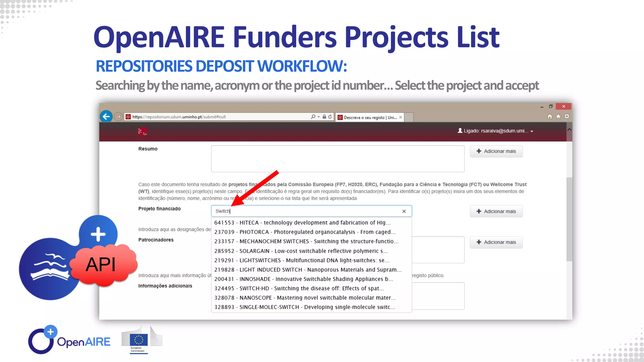Go back with the browser back arrow
Screen dimensions: 644x362
coord(106,117)
